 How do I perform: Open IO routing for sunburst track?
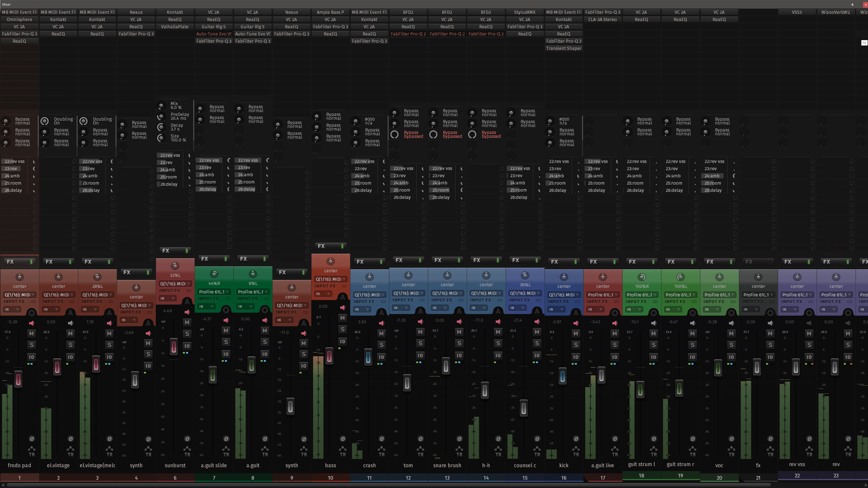(187, 346)
